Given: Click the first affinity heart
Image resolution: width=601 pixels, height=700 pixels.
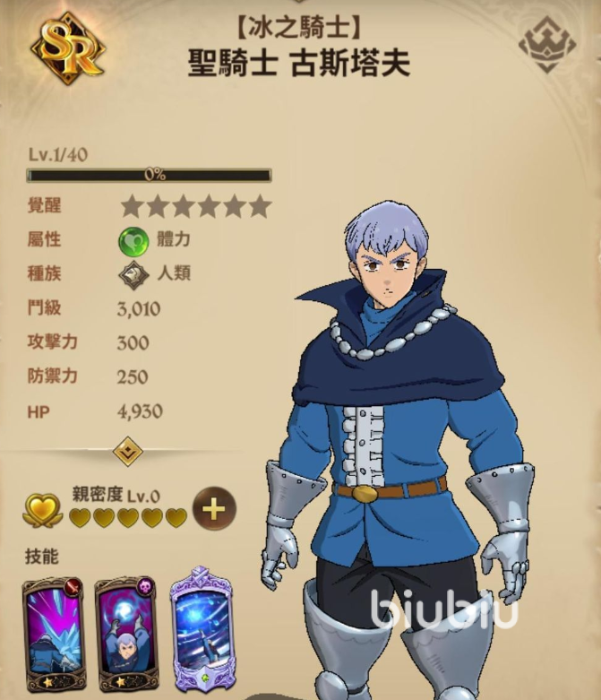Looking at the screenshot, I should tap(80, 517).
